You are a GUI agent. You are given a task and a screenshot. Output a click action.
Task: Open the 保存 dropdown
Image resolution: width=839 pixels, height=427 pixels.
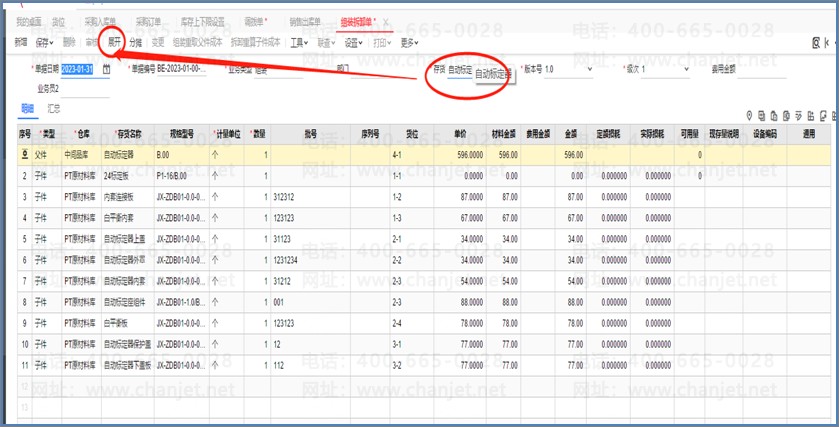tap(44, 42)
